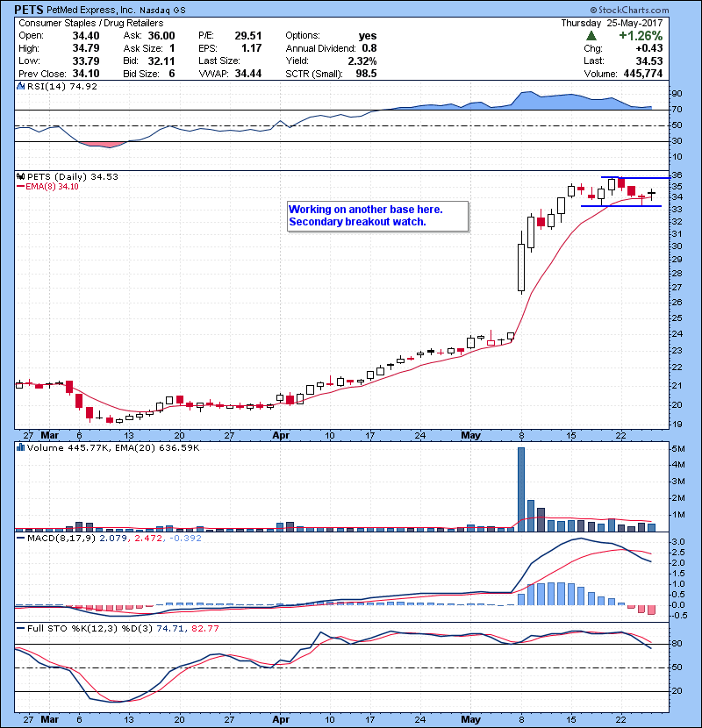Click the SCTR (Small) value 98.5
This screenshot has width=702, height=728.
(367, 74)
